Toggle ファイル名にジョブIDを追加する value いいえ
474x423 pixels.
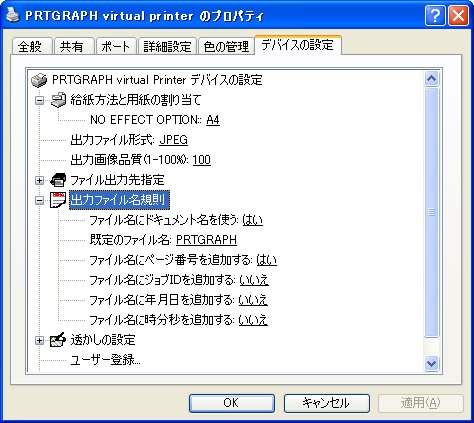pyautogui.click(x=254, y=280)
